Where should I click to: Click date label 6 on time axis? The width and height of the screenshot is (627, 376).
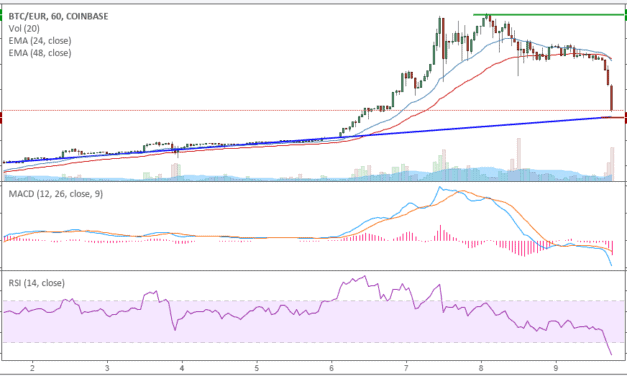(x=331, y=368)
